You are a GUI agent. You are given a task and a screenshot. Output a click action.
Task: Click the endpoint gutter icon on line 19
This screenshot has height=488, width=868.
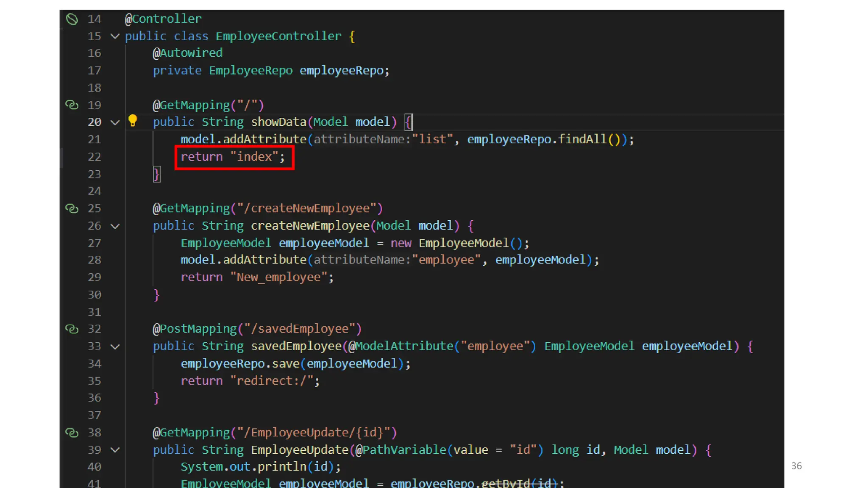pos(72,105)
